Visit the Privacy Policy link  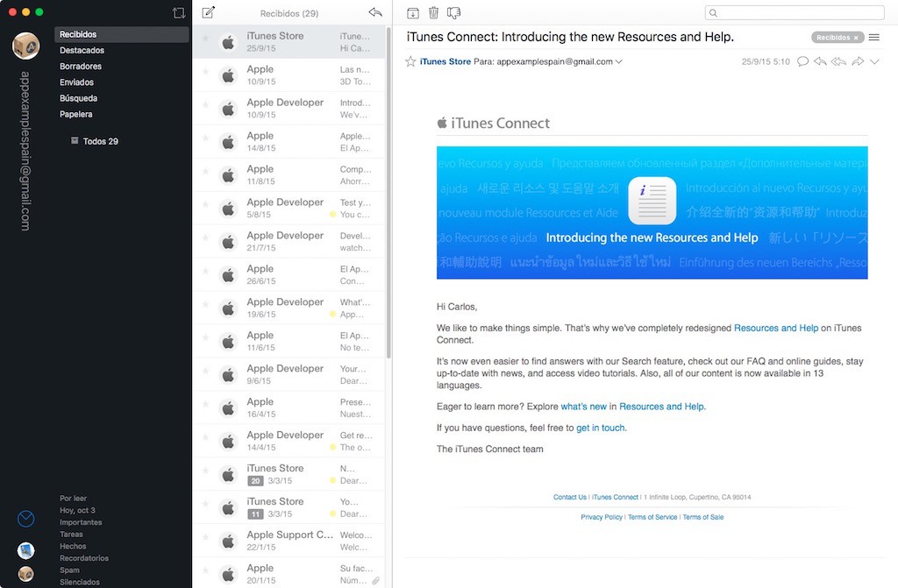(602, 517)
